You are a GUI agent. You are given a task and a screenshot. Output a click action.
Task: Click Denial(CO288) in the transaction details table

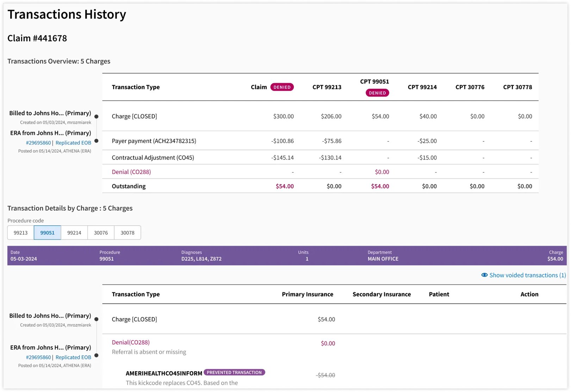[x=131, y=342]
